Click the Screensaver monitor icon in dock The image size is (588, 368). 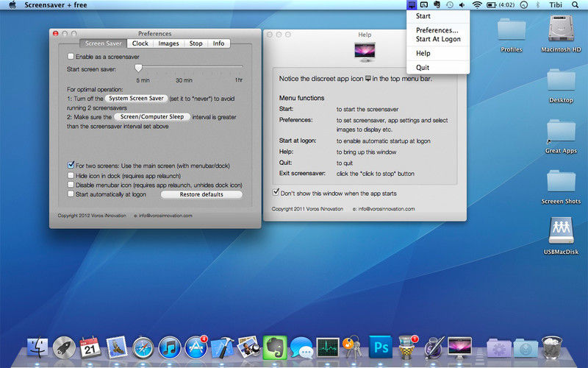point(460,347)
